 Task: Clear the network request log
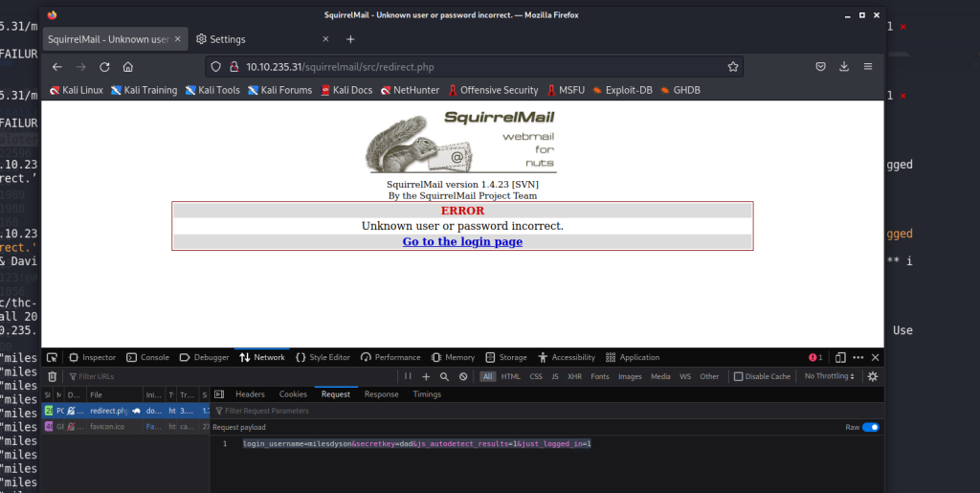click(52, 376)
